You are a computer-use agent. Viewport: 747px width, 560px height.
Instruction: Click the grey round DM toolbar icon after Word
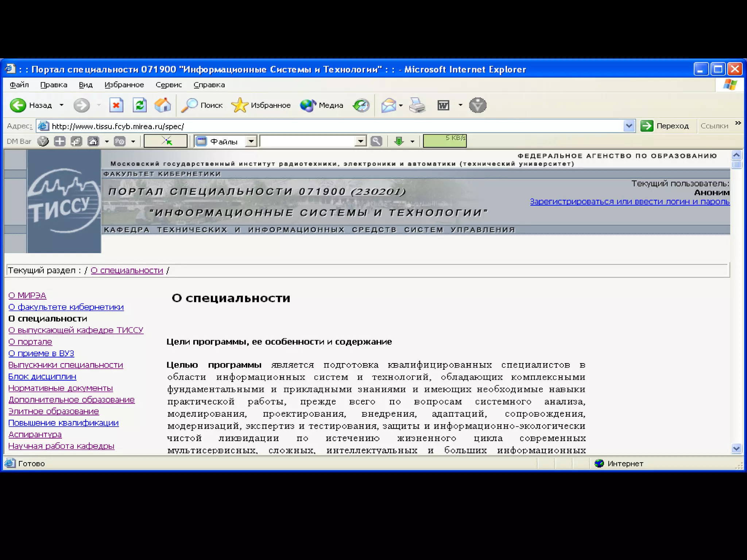pyautogui.click(x=477, y=105)
